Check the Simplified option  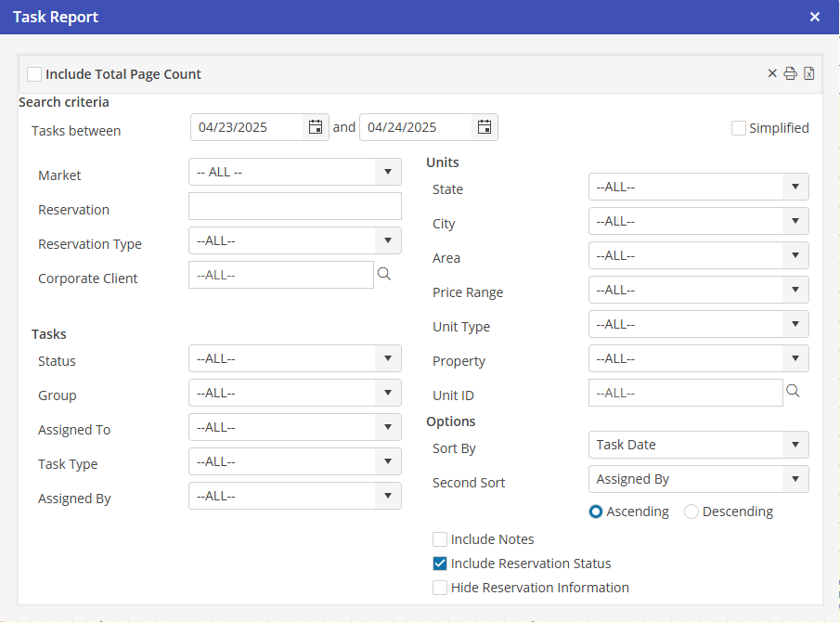(x=739, y=128)
